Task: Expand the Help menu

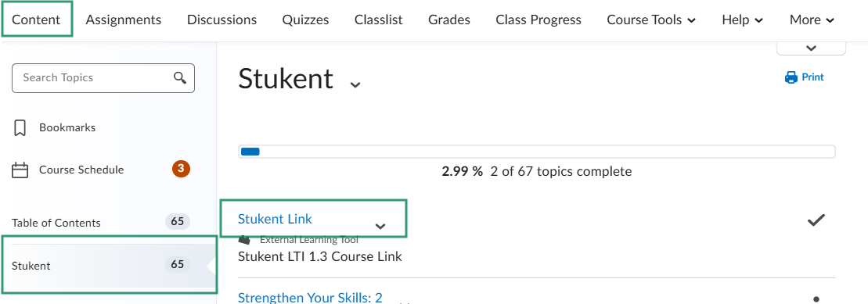Action: coord(742,20)
